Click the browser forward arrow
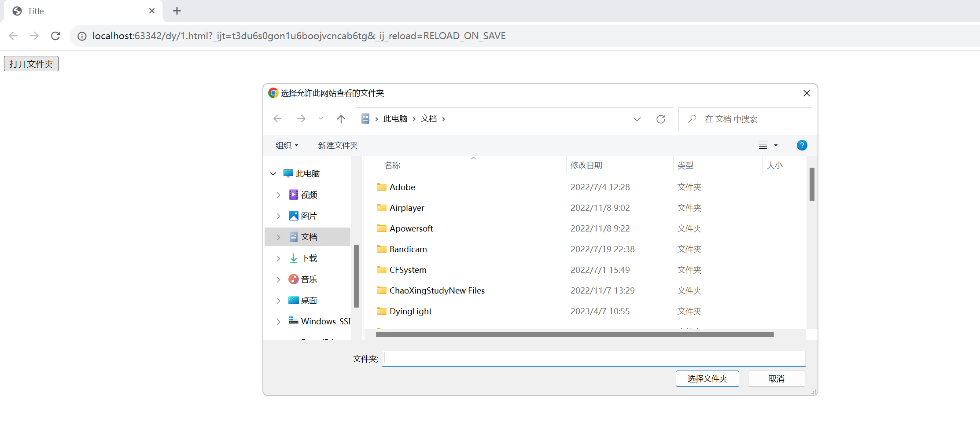 point(34,36)
